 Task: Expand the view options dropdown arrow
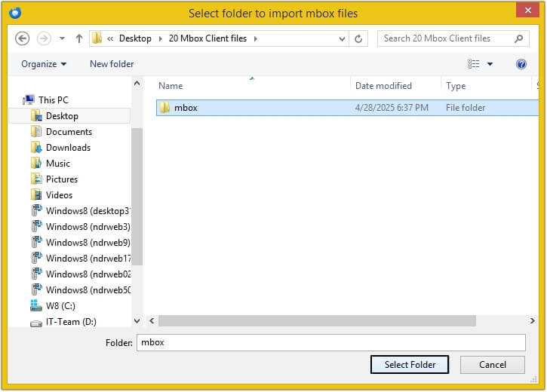[x=490, y=64]
